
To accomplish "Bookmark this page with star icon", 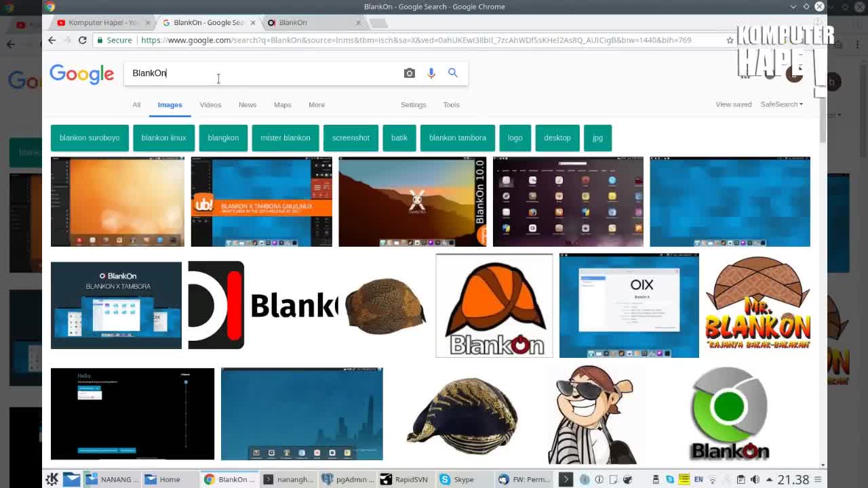I will click(x=730, y=40).
